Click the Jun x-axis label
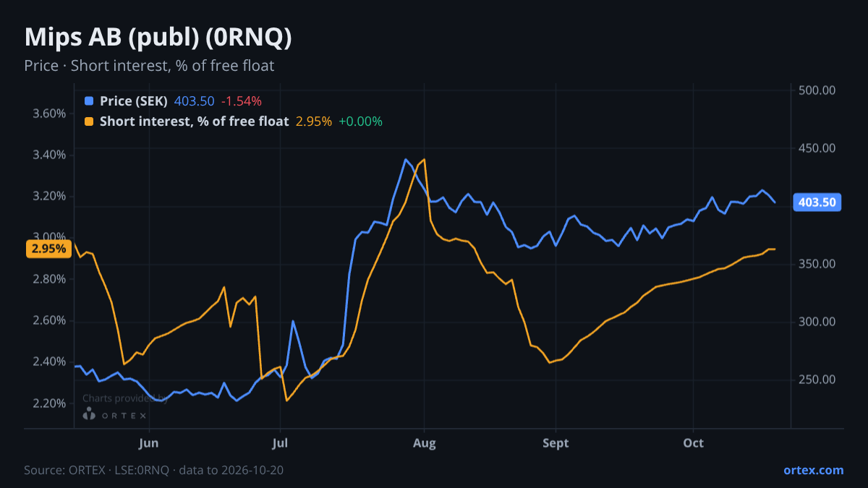 point(148,443)
